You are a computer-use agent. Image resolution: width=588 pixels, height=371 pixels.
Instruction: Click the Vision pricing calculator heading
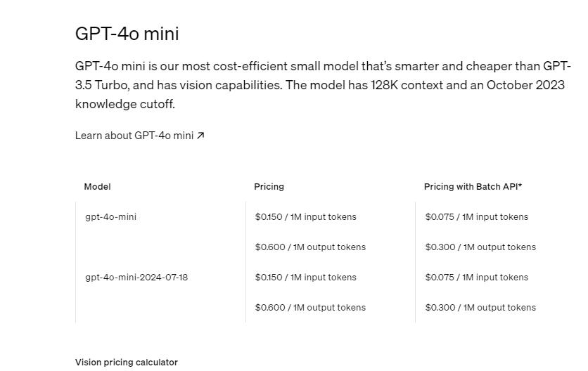(127, 363)
